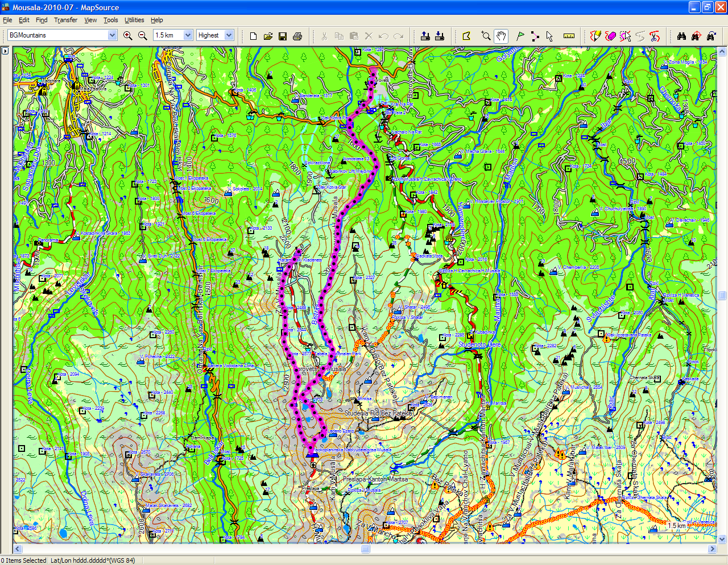Click Recently Found Places binoculars icon
This screenshot has width=728, height=565.
coord(711,36)
